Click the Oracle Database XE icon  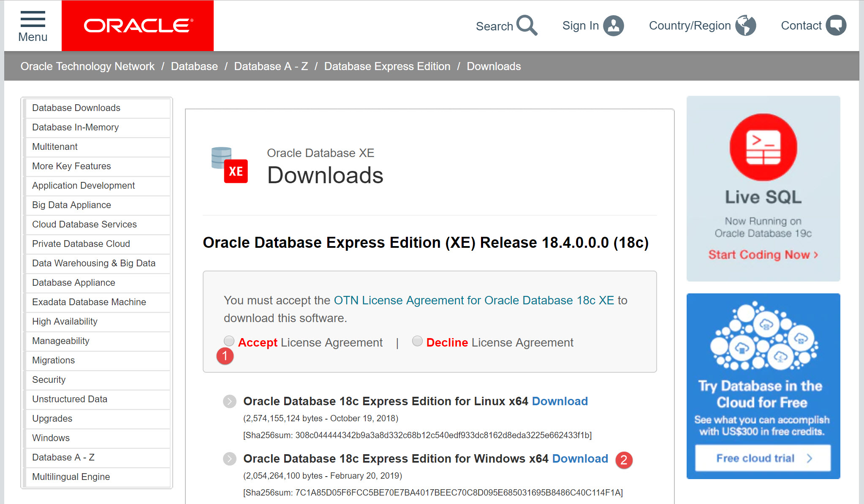point(229,165)
